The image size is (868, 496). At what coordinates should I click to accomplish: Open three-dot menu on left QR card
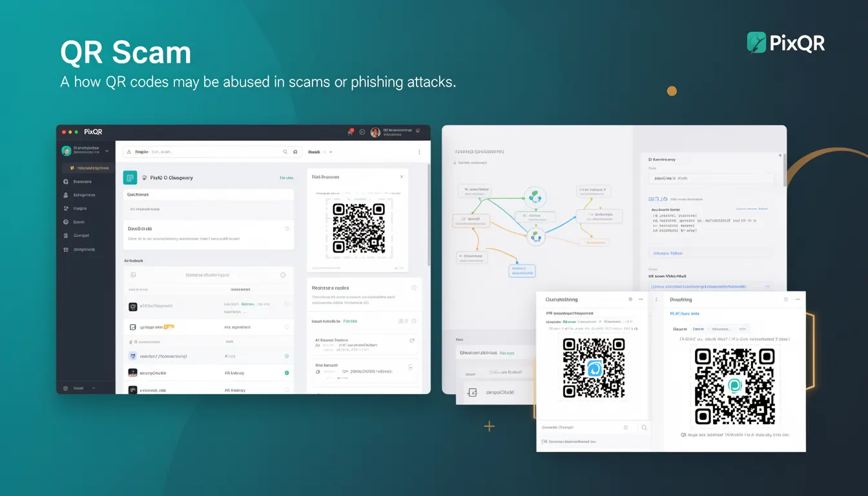[x=641, y=300]
